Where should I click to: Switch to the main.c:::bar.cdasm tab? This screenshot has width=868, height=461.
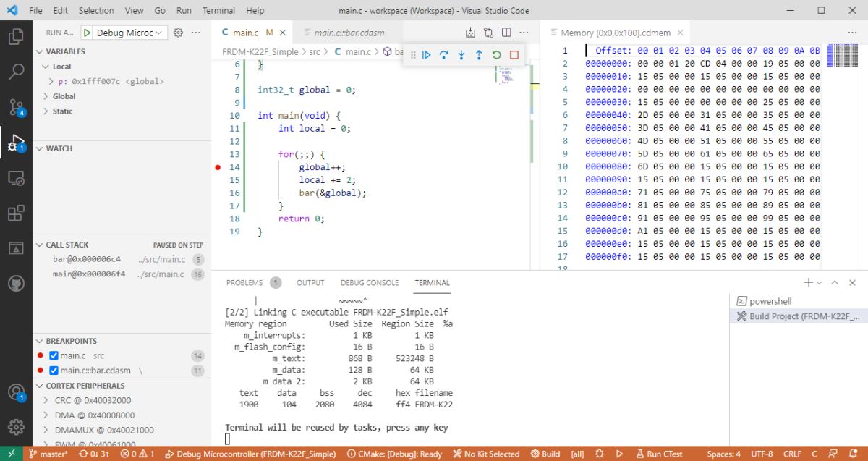point(350,33)
